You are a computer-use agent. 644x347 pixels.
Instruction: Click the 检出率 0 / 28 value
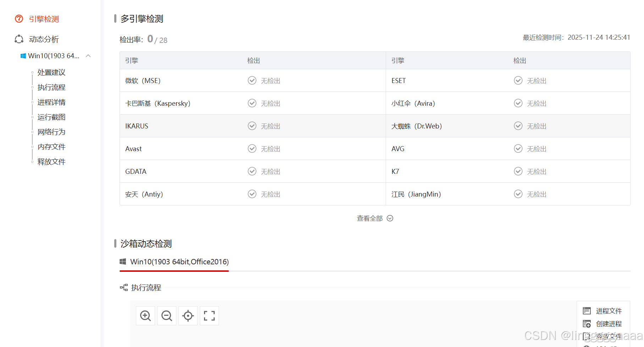pyautogui.click(x=157, y=39)
